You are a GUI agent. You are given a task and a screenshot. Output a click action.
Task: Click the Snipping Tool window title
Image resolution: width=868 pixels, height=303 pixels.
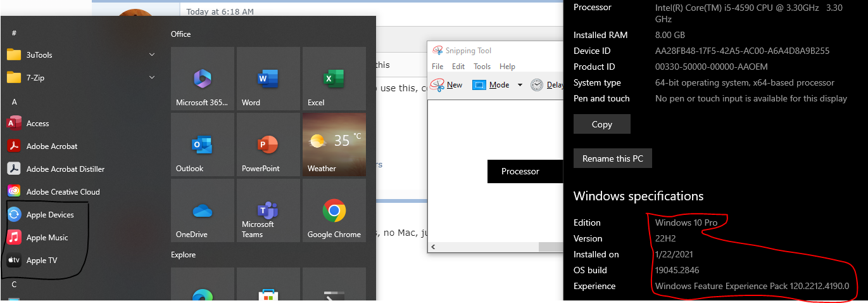[x=469, y=51]
